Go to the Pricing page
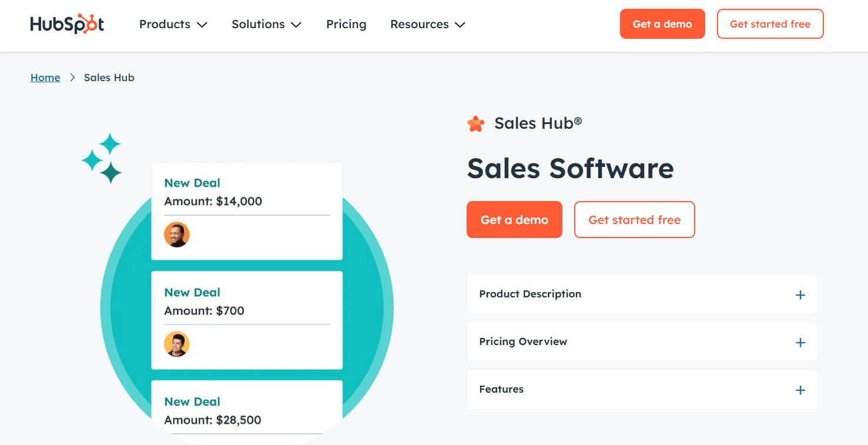868x445 pixels. (346, 24)
